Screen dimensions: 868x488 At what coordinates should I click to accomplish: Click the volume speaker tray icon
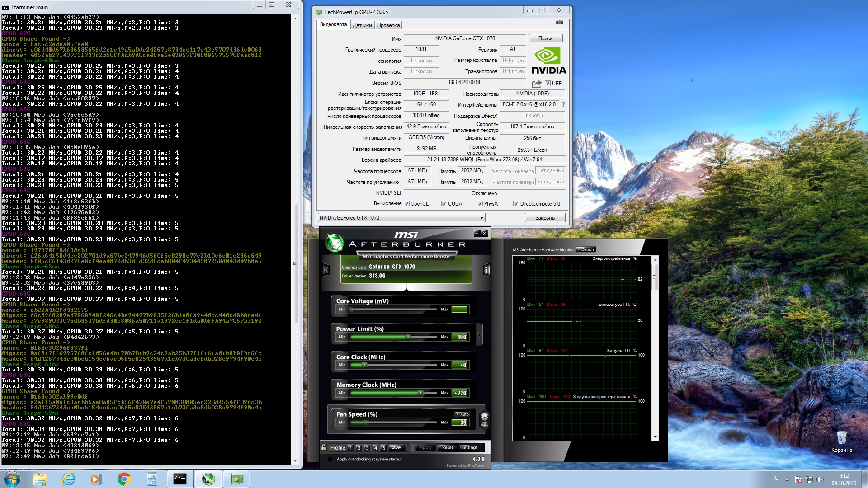pos(820,479)
